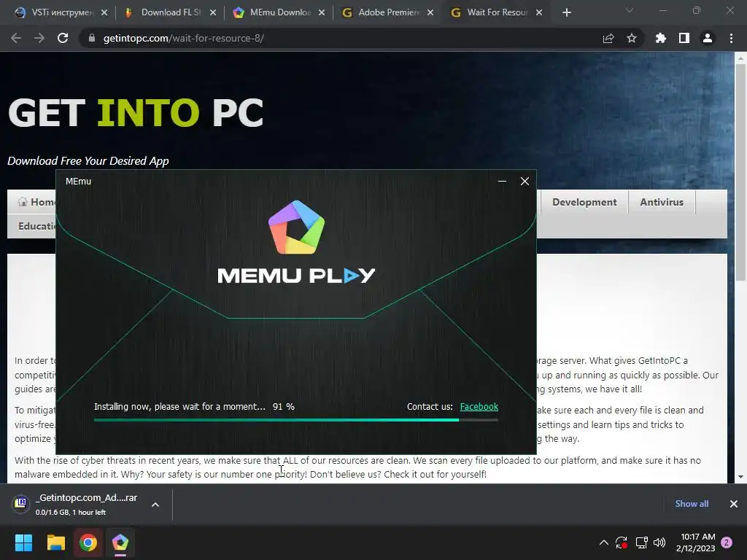This screenshot has height=560, width=747.
Task: Open File Explorer from taskbar
Action: click(55, 542)
